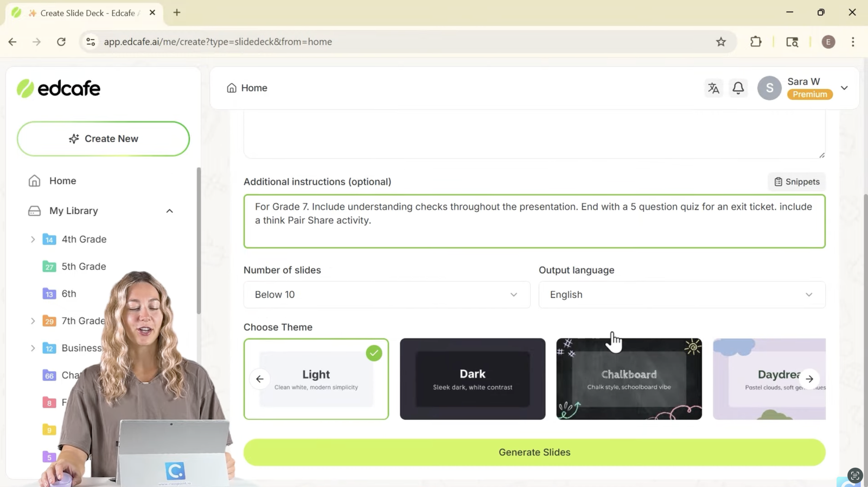This screenshot has width=868, height=487.
Task: Click the translate language icon
Action: point(713,88)
